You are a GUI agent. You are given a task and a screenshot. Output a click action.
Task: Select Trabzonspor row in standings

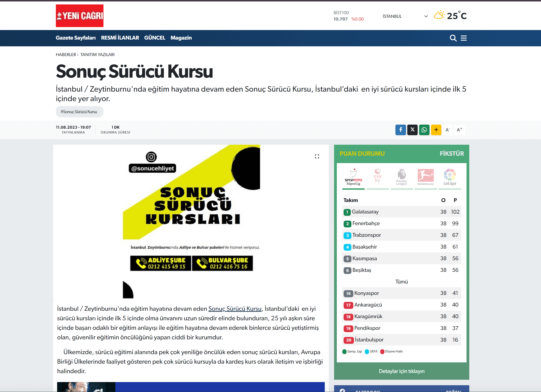coord(401,235)
